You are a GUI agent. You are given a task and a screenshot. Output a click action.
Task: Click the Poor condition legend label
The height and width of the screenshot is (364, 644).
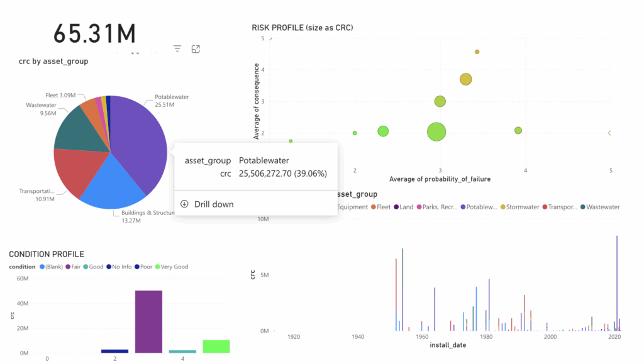point(146,267)
